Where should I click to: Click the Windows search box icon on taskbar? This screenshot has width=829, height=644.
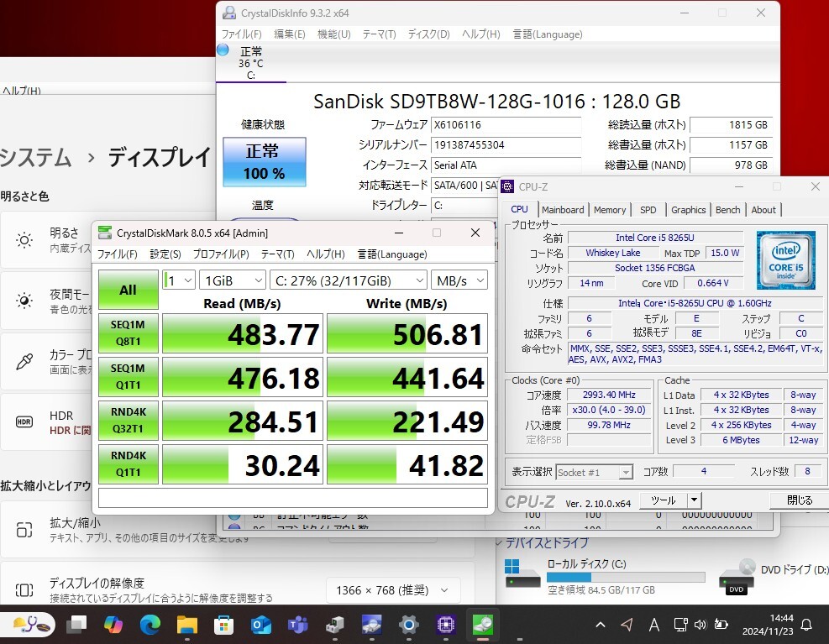(28, 625)
